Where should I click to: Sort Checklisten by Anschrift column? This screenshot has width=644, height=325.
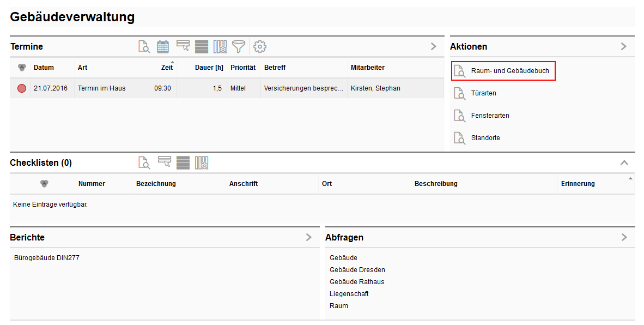pyautogui.click(x=244, y=184)
